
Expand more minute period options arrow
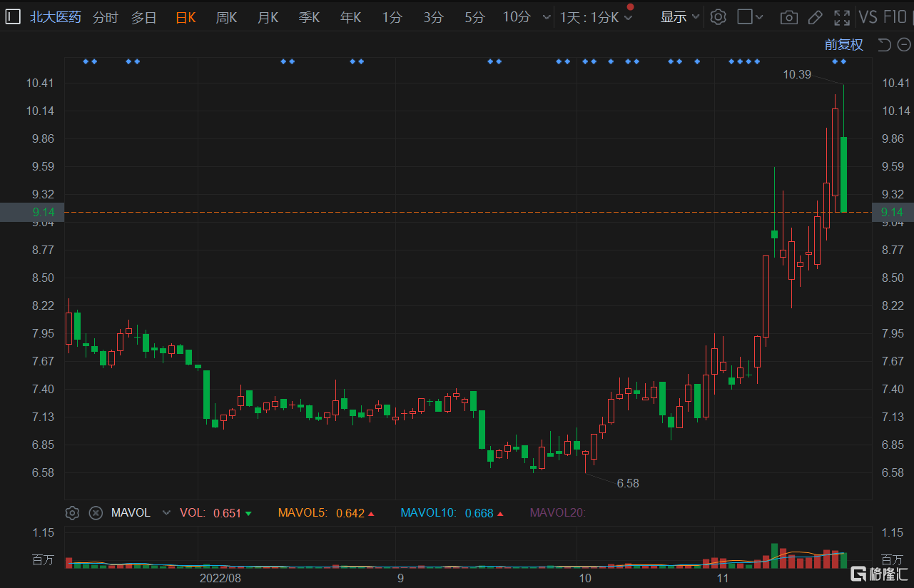[x=547, y=18]
